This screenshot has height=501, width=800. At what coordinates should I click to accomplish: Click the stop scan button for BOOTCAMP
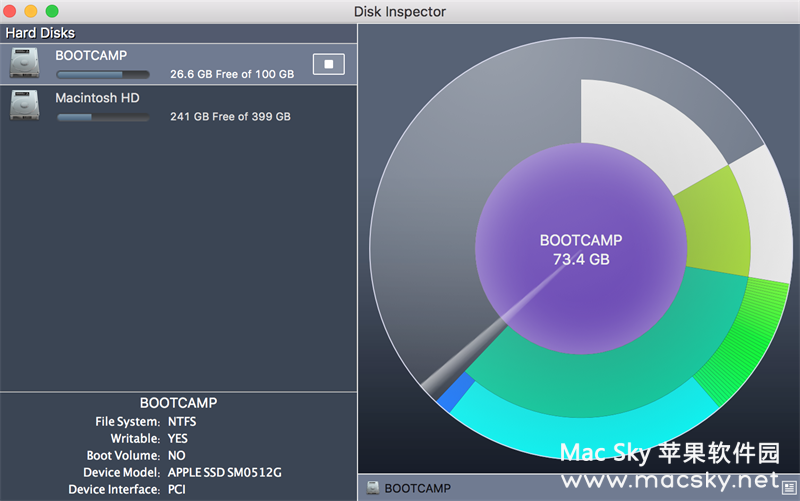329,64
